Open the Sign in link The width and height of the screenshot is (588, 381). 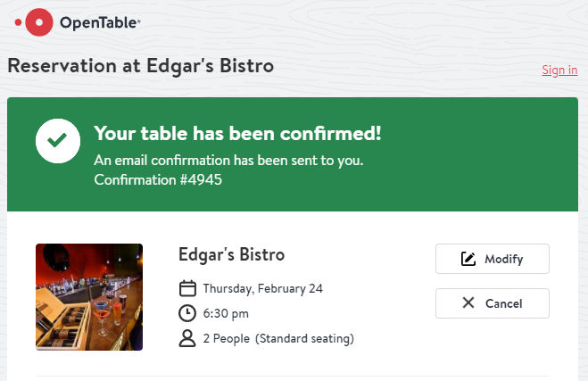(559, 70)
